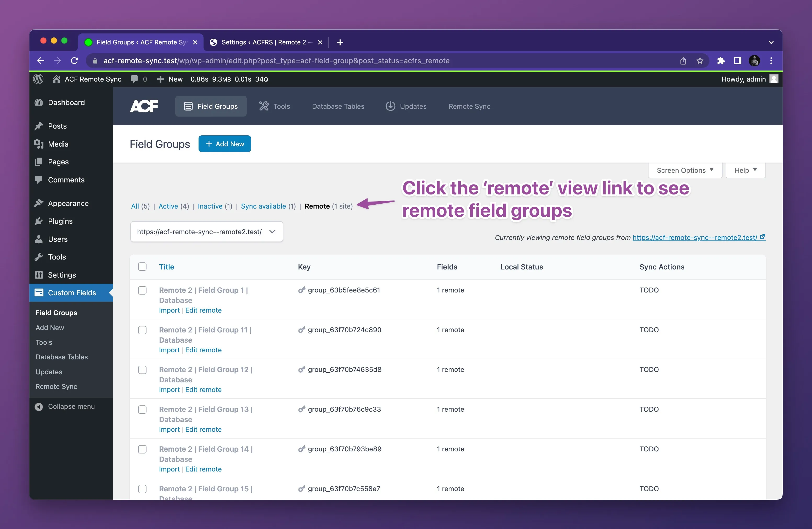Go back with the browser back arrow
The width and height of the screenshot is (812, 529).
coord(41,61)
